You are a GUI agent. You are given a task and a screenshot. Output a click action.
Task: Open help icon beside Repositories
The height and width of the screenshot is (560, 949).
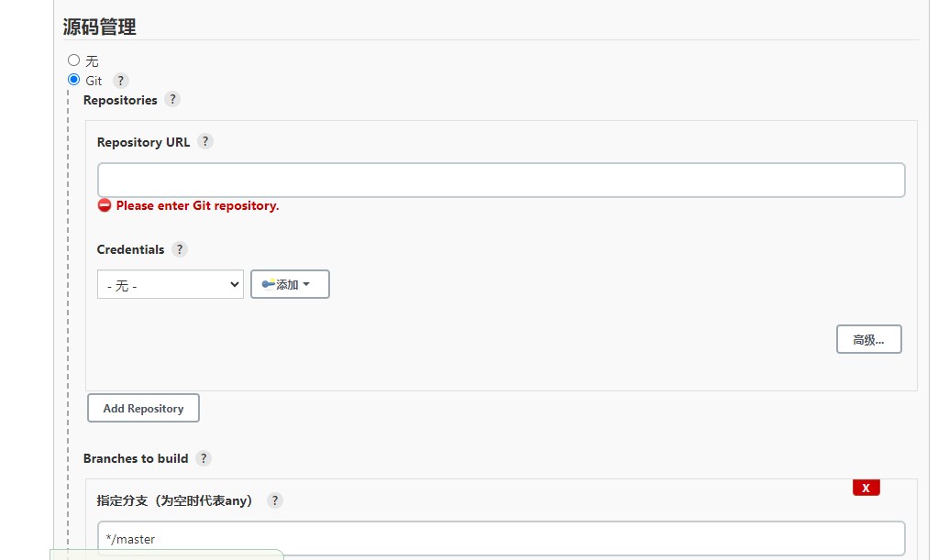pyautogui.click(x=172, y=99)
